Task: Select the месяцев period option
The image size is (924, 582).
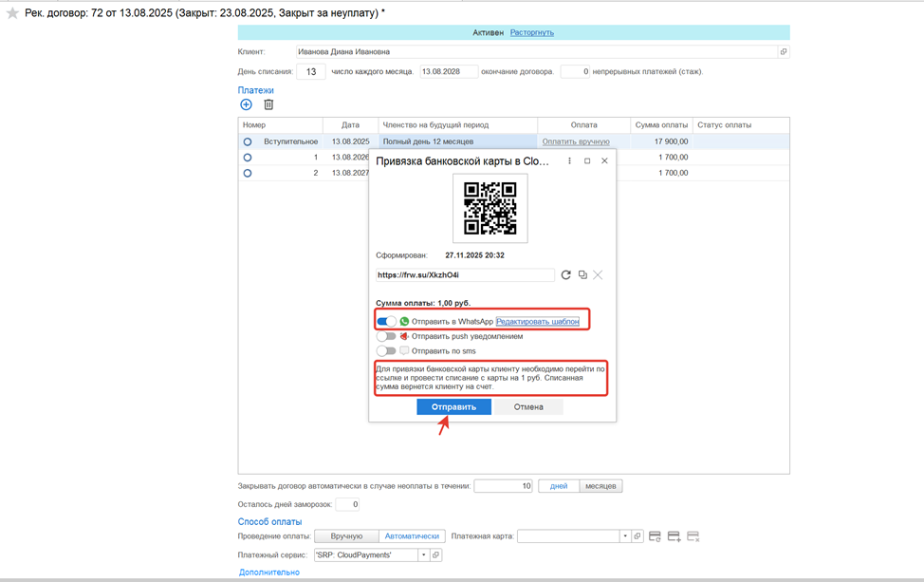Action: tap(601, 486)
